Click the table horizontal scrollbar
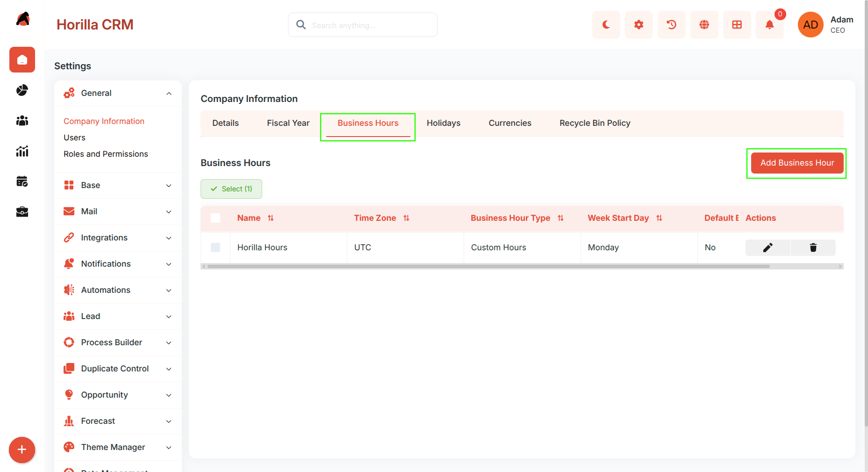868x472 pixels. 488,266
